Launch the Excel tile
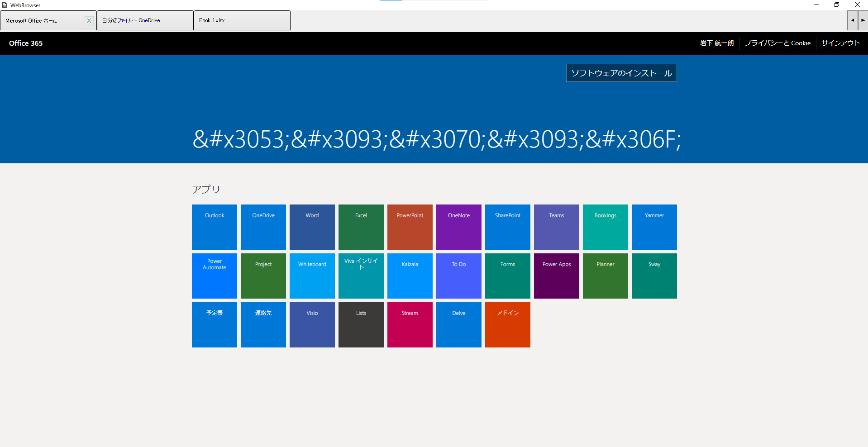The width and height of the screenshot is (868, 447). tap(361, 227)
